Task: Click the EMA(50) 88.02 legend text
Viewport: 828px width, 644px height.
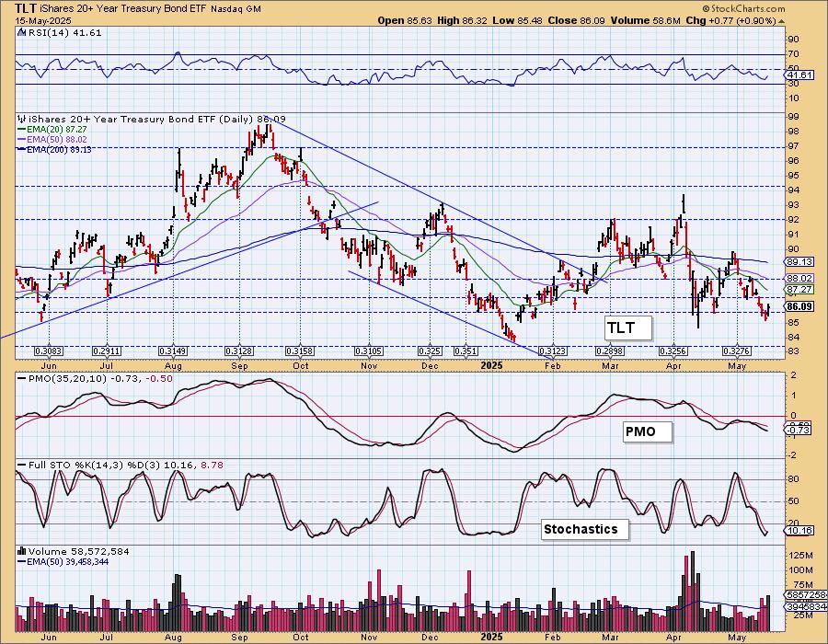Action: click(x=57, y=139)
